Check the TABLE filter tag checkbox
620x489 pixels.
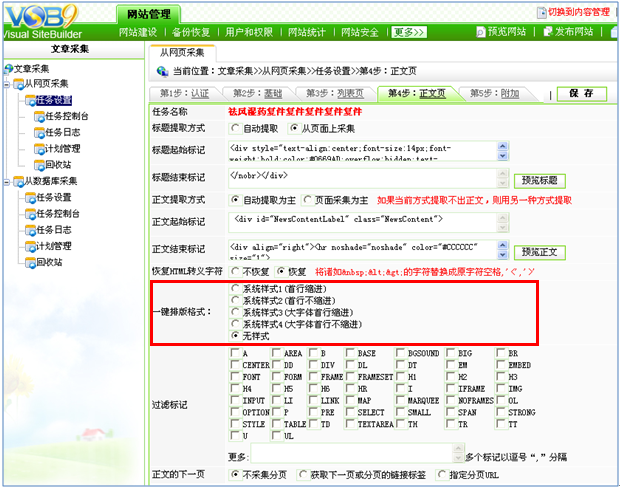[276, 424]
